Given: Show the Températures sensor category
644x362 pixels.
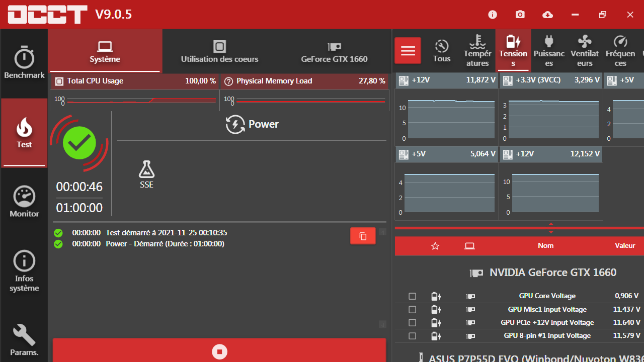Looking at the screenshot, I should pyautogui.click(x=477, y=51).
